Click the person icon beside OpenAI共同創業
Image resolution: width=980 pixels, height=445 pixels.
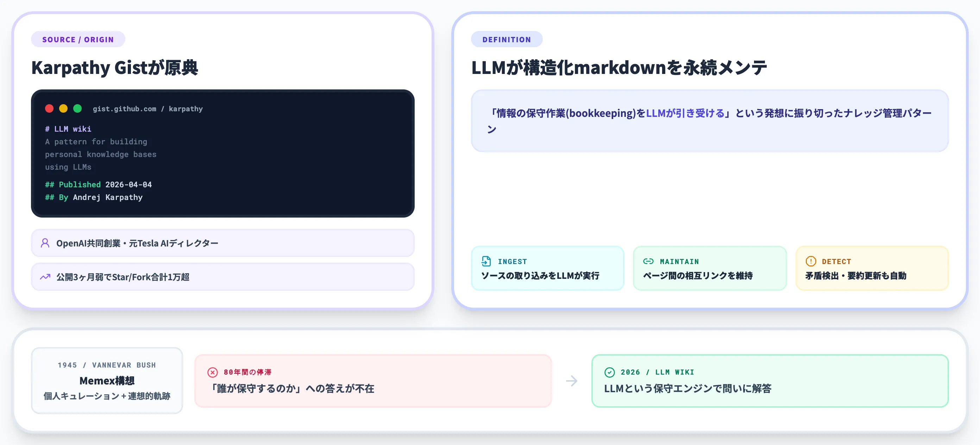pyautogui.click(x=45, y=243)
